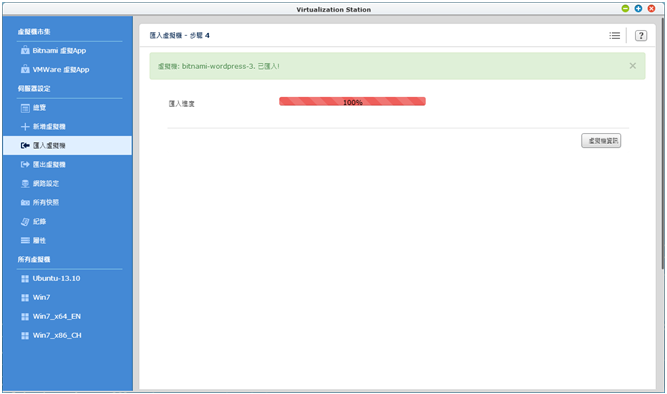Select the Win7_x64_EN virtual machine

click(x=51, y=317)
